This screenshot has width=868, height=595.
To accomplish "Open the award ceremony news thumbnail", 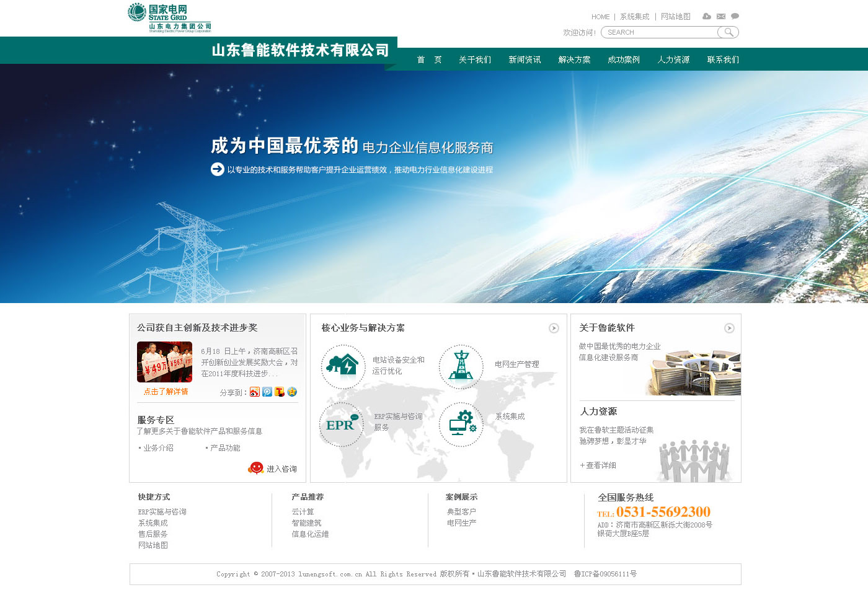I will coord(164,362).
